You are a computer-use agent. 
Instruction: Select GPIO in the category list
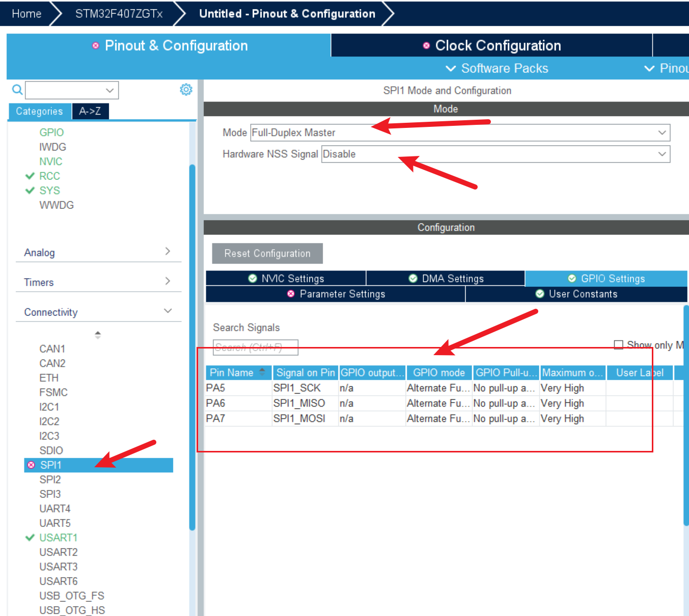51,132
